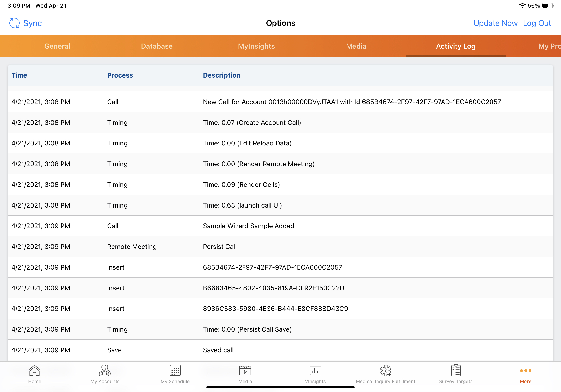Image resolution: width=561 pixels, height=392 pixels.
Task: Open the Home tab icon
Action: click(x=35, y=370)
